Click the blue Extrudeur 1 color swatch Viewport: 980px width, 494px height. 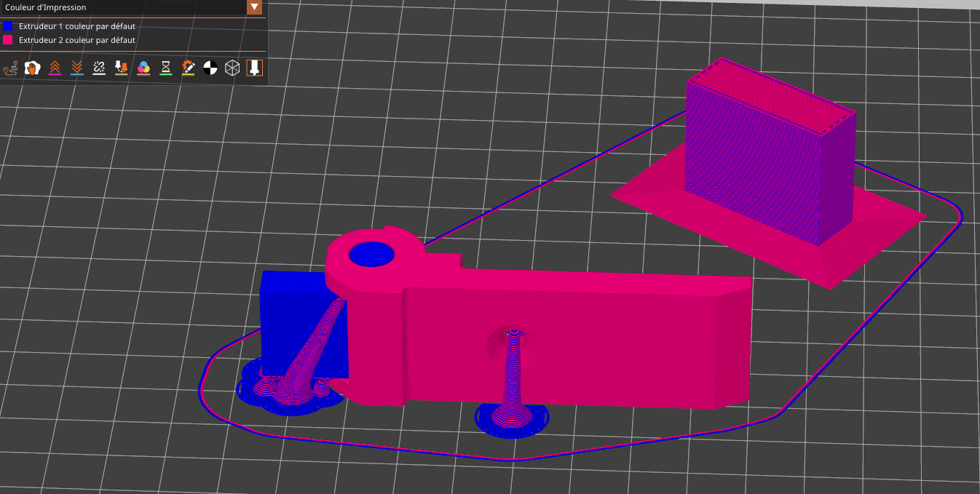pos(8,26)
